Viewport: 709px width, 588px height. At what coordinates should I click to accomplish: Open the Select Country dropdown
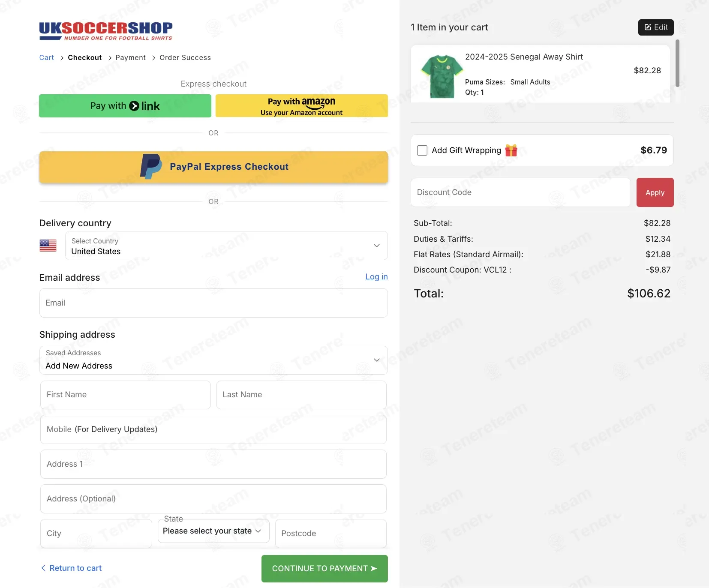click(226, 246)
